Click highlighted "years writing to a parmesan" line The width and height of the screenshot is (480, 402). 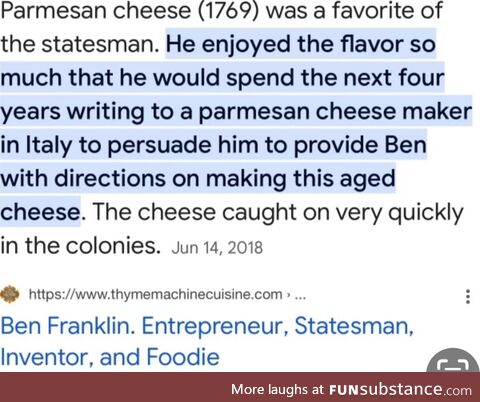coord(155,112)
